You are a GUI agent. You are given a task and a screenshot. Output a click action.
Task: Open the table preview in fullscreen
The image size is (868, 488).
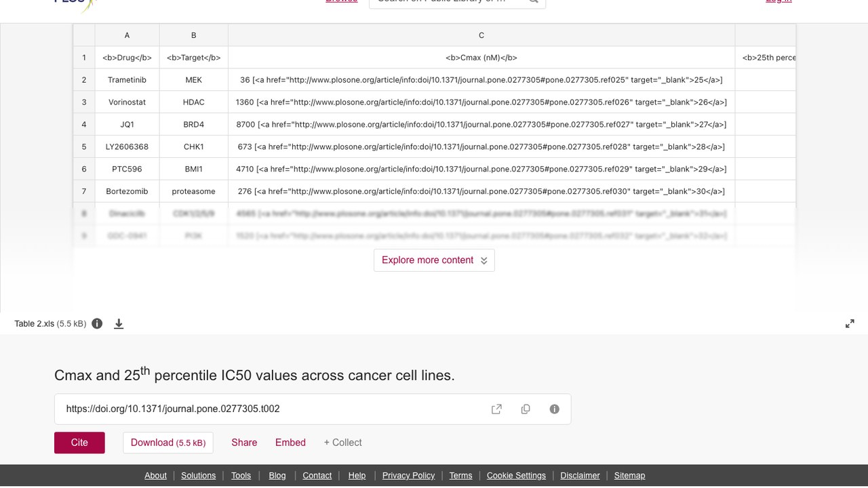(x=850, y=324)
